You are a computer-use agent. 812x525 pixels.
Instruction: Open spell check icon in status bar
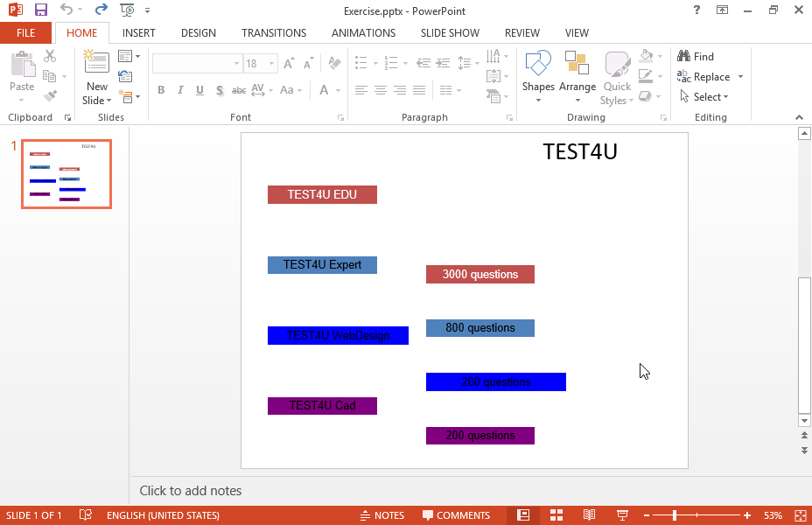coord(86,515)
